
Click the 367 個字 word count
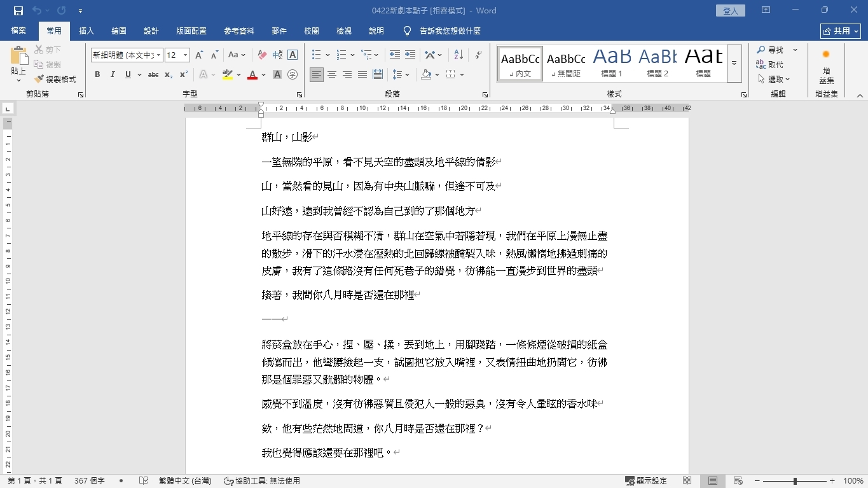[x=90, y=481]
